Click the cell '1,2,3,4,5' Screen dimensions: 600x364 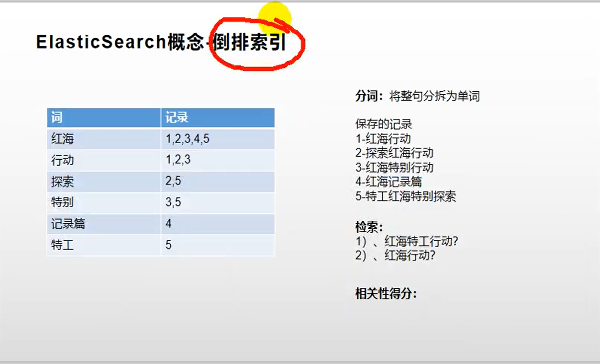coord(218,139)
